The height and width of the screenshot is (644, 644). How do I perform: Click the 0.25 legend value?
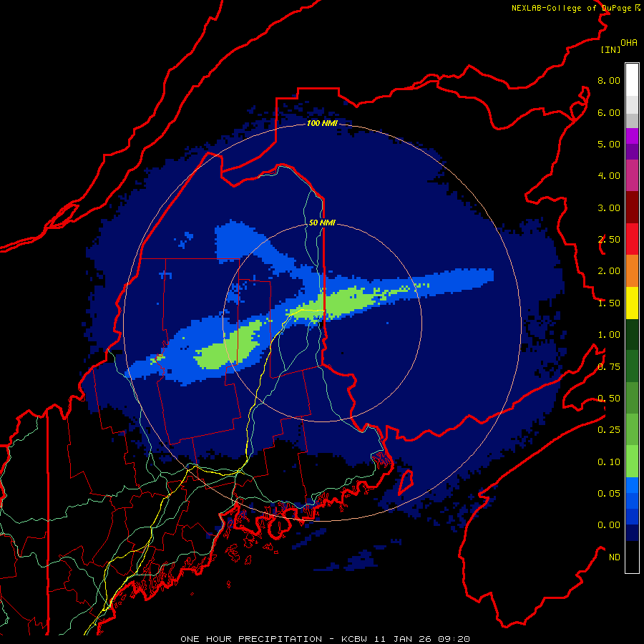tap(609, 430)
